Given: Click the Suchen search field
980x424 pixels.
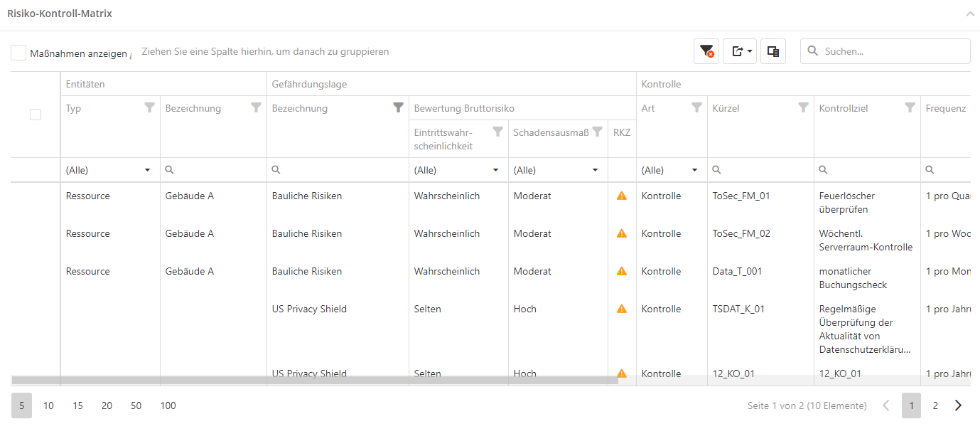Looking at the screenshot, I should tap(892, 51).
